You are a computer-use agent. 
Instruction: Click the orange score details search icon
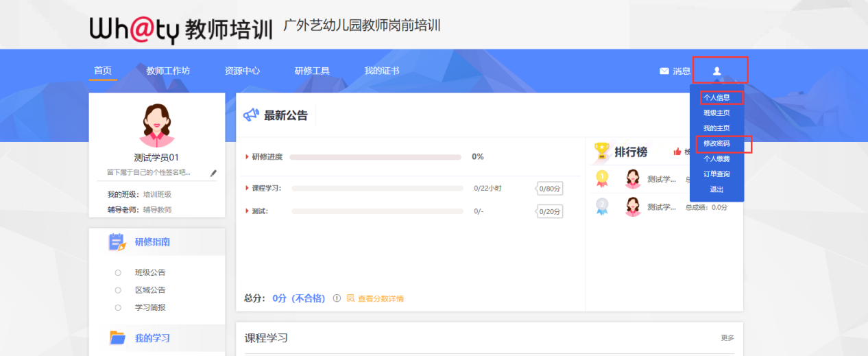pos(350,298)
